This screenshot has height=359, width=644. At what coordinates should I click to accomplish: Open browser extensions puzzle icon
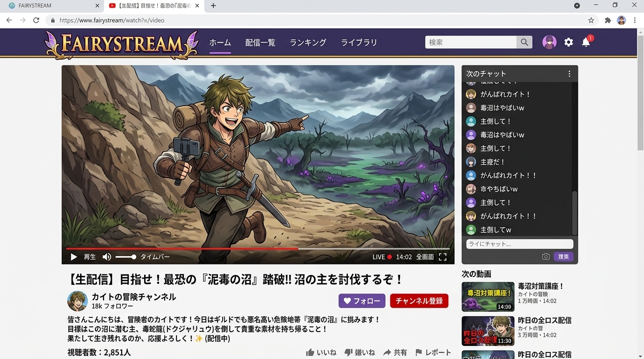[608, 20]
